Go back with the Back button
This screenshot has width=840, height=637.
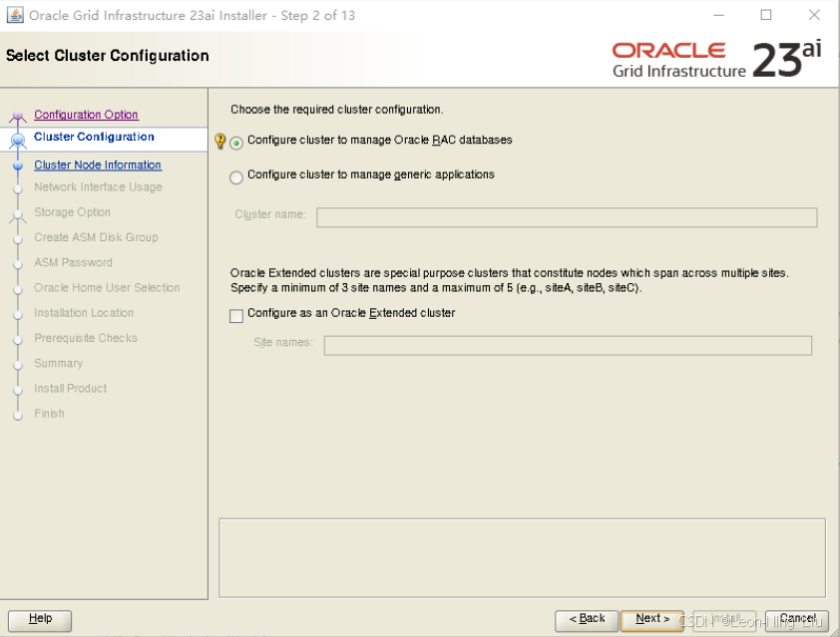click(587, 620)
